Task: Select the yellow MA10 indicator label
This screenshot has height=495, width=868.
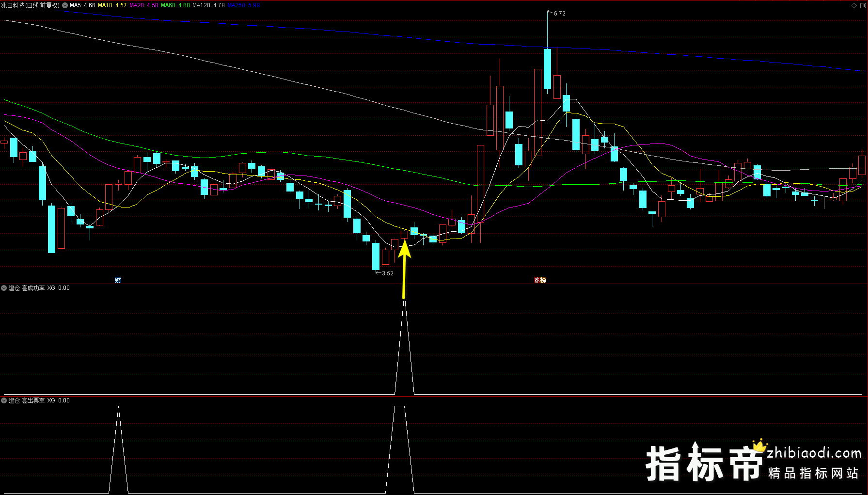Action: click(x=112, y=5)
